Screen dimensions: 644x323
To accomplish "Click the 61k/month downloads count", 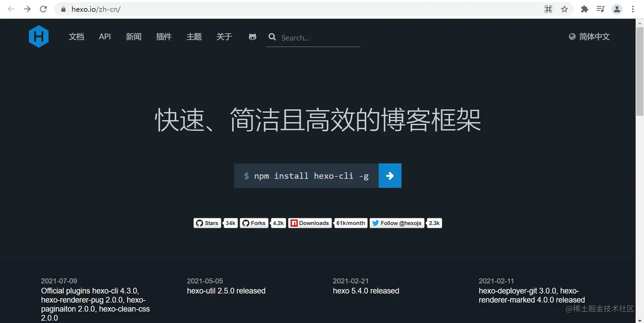I will (351, 223).
